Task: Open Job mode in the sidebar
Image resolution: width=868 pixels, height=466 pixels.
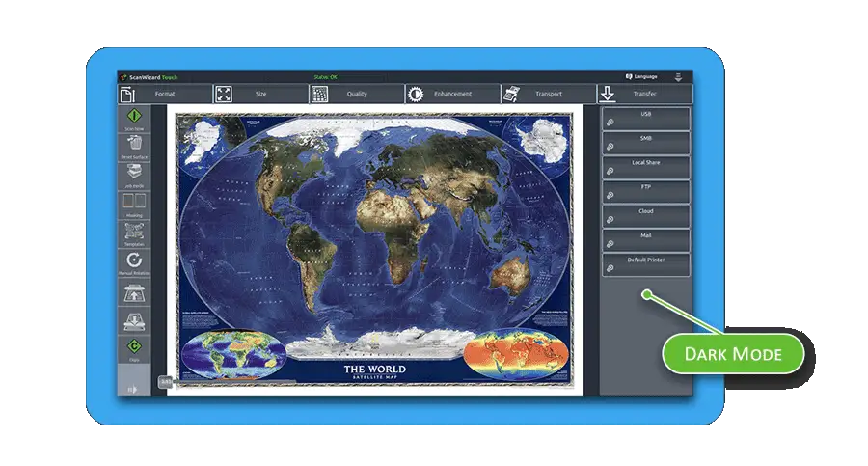Action: click(134, 176)
